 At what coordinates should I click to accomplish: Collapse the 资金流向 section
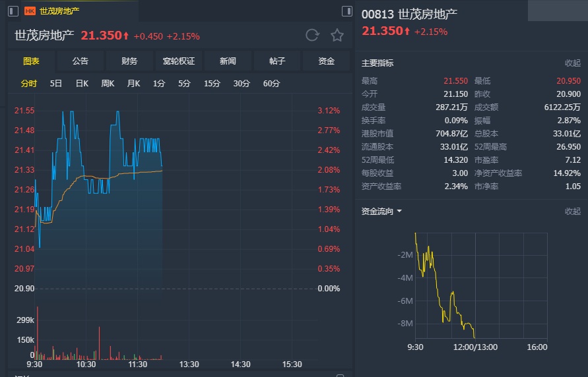click(572, 212)
